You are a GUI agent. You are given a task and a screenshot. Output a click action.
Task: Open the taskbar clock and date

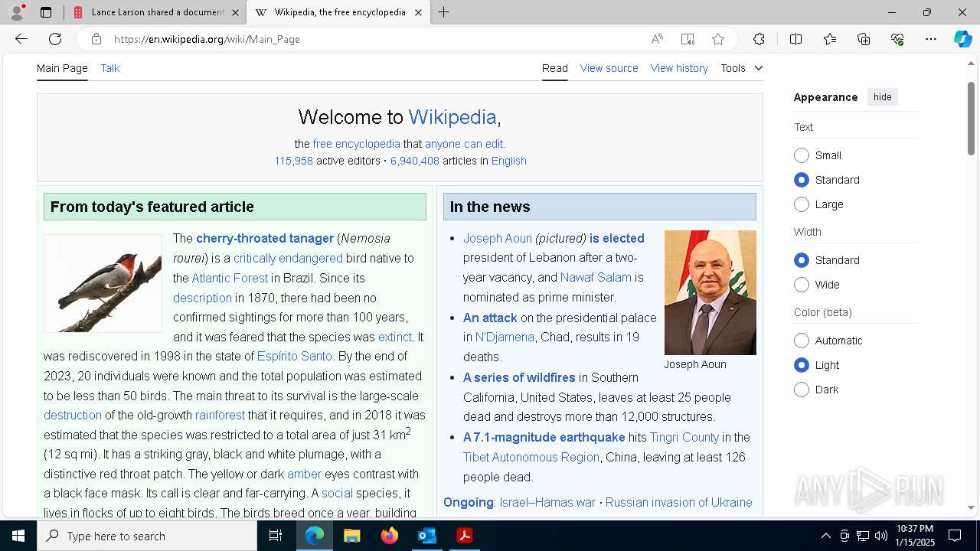click(915, 536)
